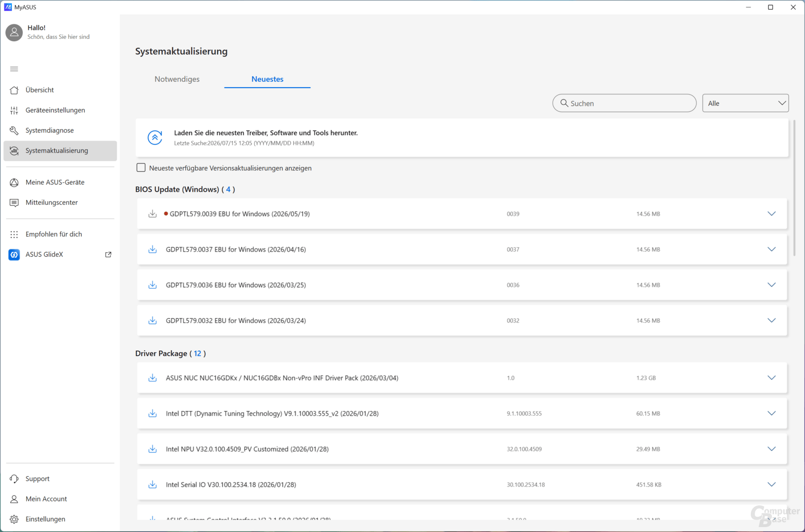Click the Support headset icon
This screenshot has width=805, height=532.
pos(14,479)
